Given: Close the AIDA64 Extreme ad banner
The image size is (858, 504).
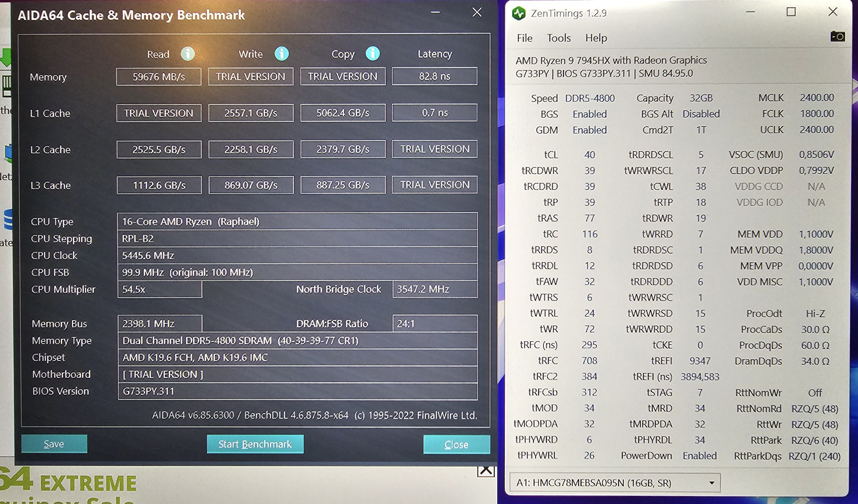Looking at the screenshot, I should coord(486,471).
